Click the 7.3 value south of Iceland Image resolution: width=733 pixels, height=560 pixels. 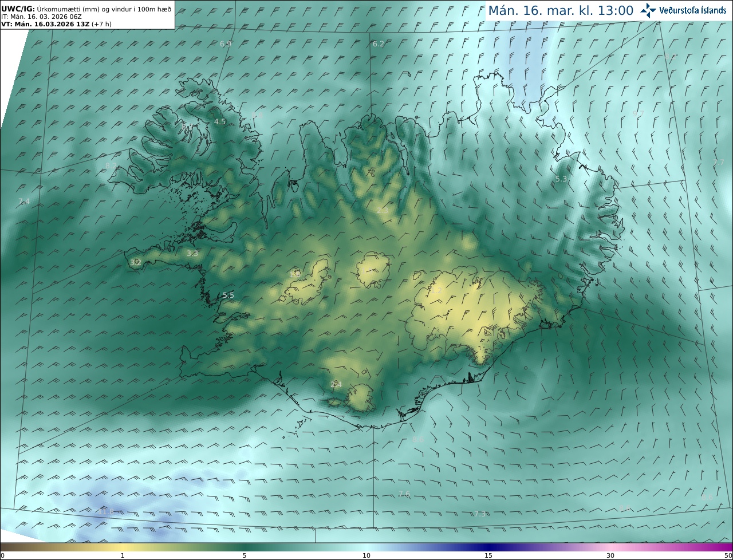click(480, 514)
